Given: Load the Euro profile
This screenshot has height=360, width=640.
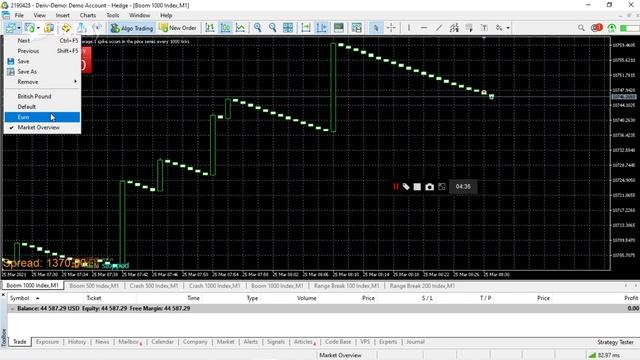Looking at the screenshot, I should point(42,117).
